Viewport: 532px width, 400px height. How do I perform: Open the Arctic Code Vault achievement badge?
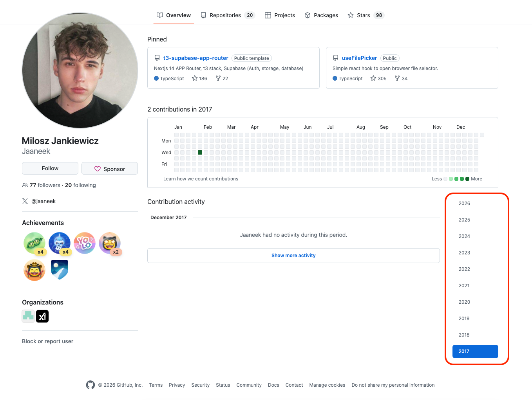click(x=60, y=270)
